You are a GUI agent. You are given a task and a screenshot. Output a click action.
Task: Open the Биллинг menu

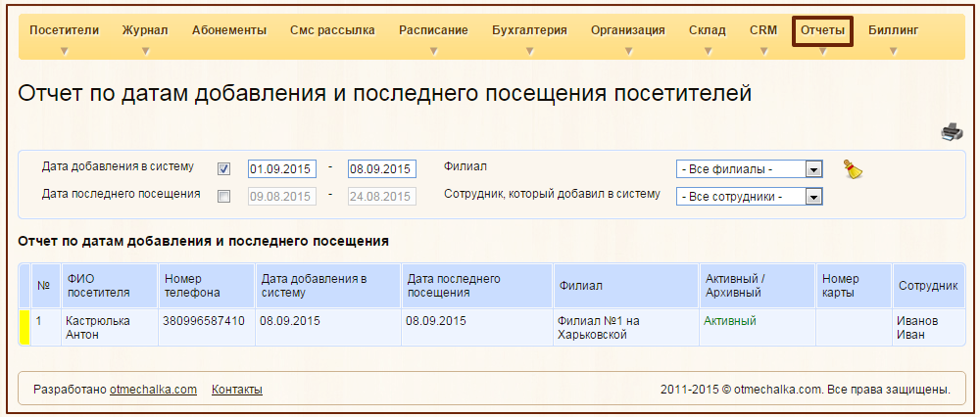point(893,30)
